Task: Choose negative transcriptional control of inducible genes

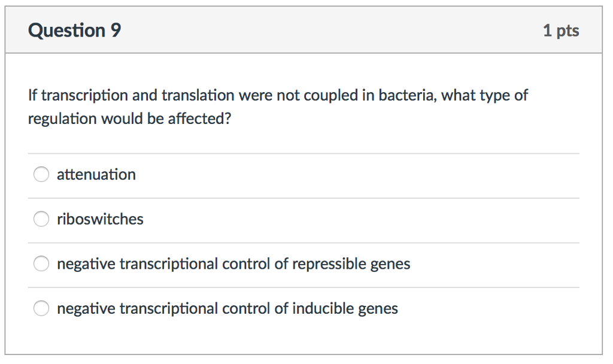Action: [41, 308]
